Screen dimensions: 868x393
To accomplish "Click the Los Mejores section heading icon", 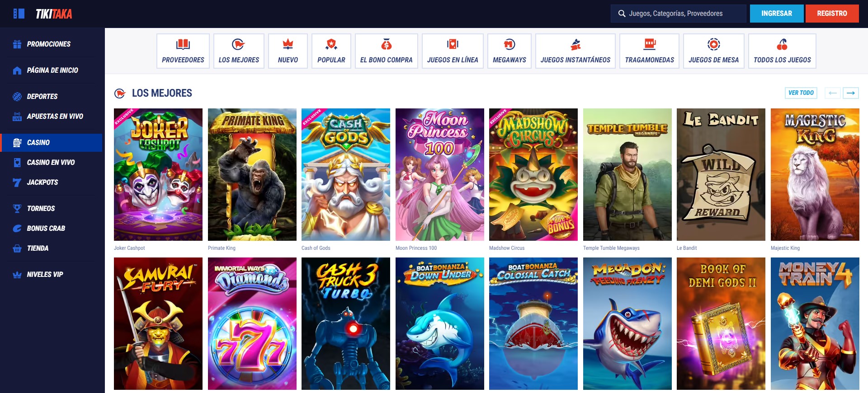I will (120, 94).
